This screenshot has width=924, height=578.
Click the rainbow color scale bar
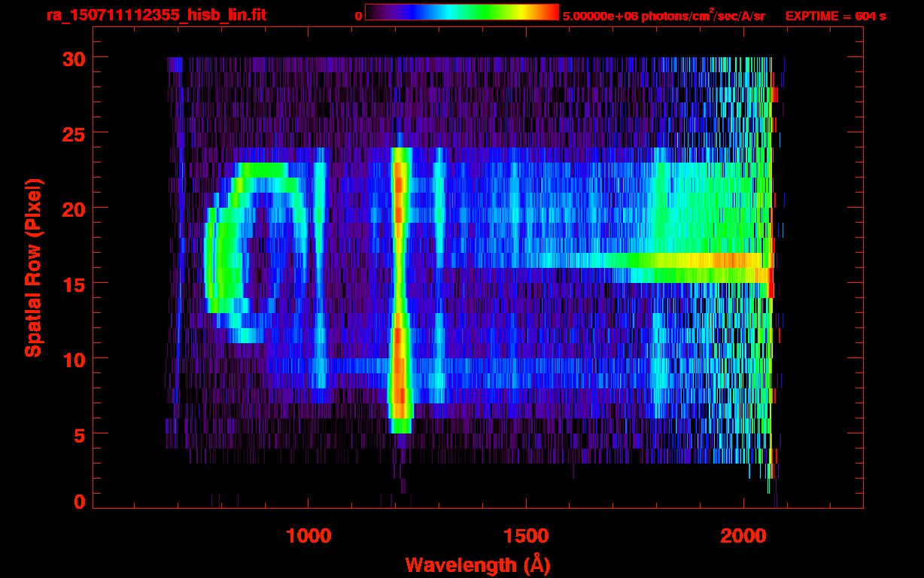pyautogui.click(x=462, y=12)
